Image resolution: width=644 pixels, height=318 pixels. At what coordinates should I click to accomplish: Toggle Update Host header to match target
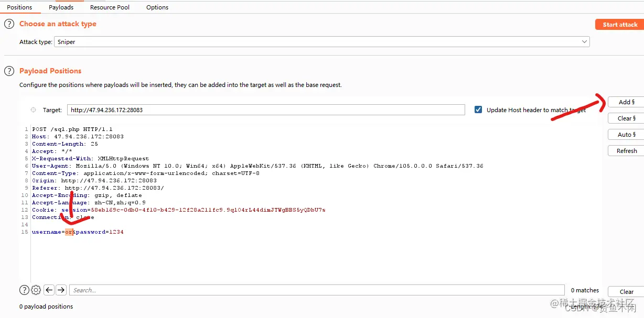478,110
